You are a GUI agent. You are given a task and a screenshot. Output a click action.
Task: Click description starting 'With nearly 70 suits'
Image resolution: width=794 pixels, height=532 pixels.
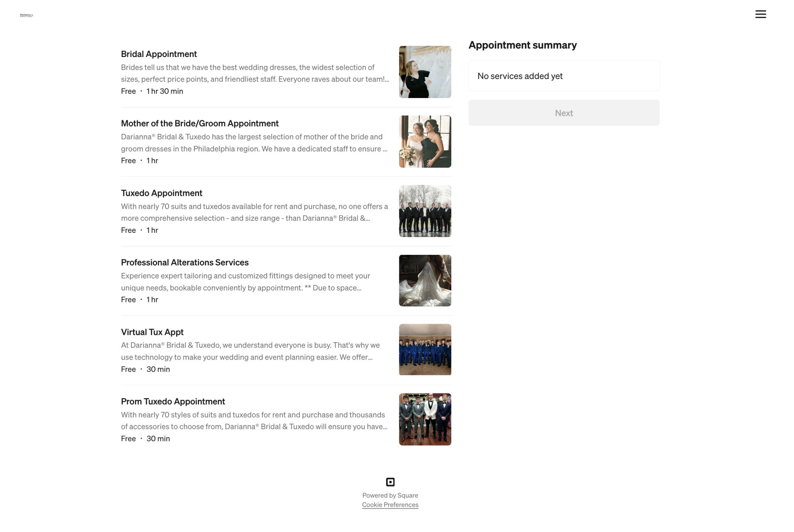pyautogui.click(x=254, y=212)
